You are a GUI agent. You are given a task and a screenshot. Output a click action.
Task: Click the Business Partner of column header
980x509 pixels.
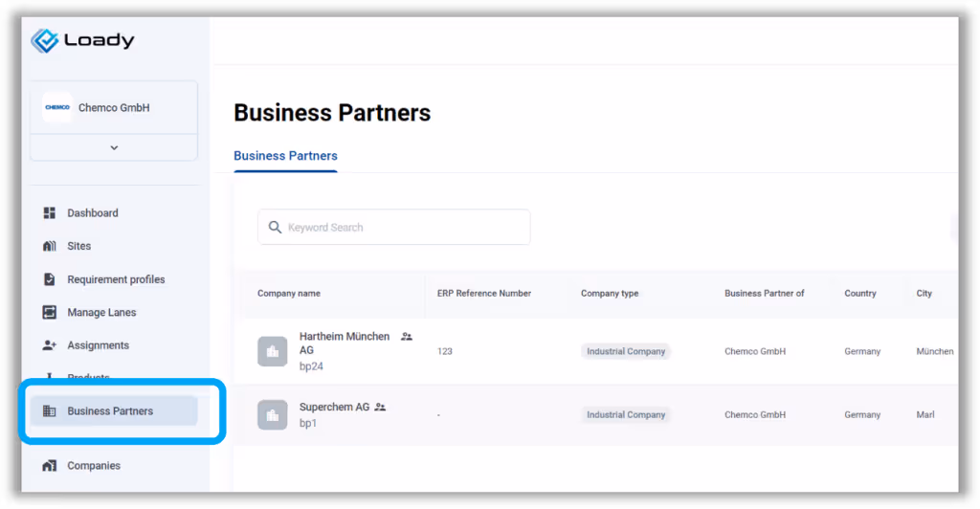[765, 294]
